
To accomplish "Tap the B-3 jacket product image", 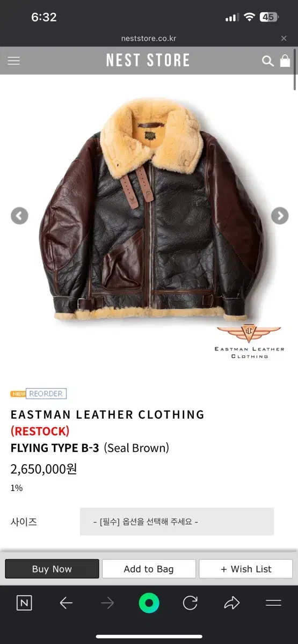I will [x=150, y=210].
